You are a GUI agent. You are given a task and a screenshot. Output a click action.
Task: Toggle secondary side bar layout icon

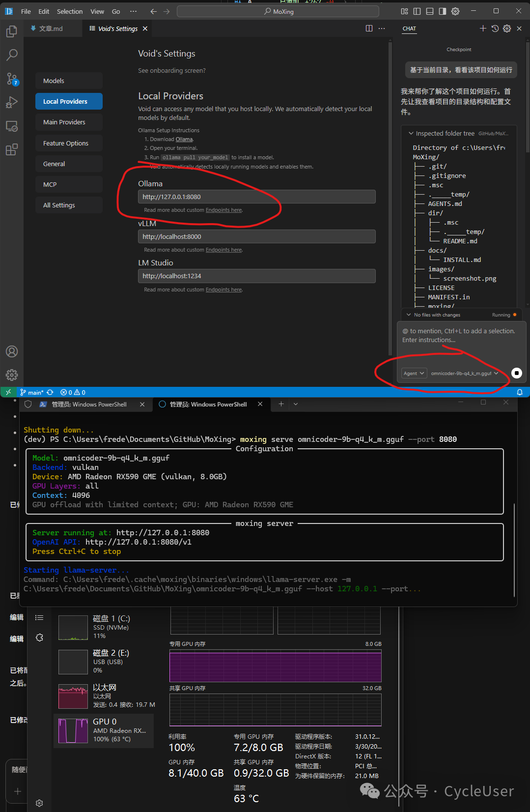[443, 11]
